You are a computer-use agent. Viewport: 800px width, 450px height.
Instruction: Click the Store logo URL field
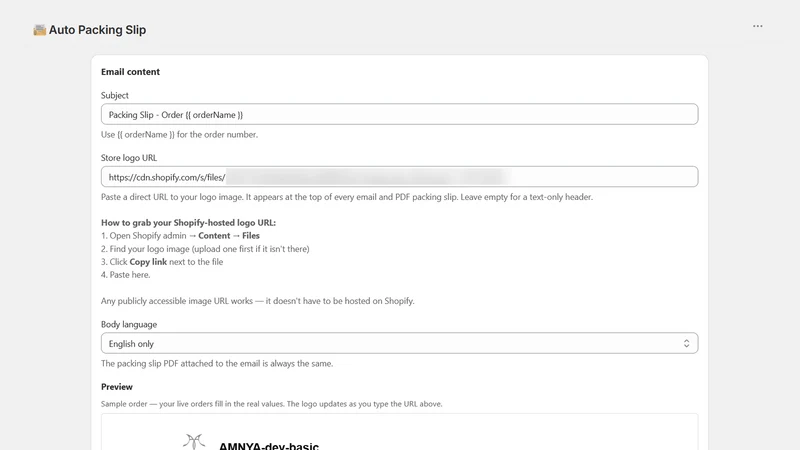coord(399,177)
